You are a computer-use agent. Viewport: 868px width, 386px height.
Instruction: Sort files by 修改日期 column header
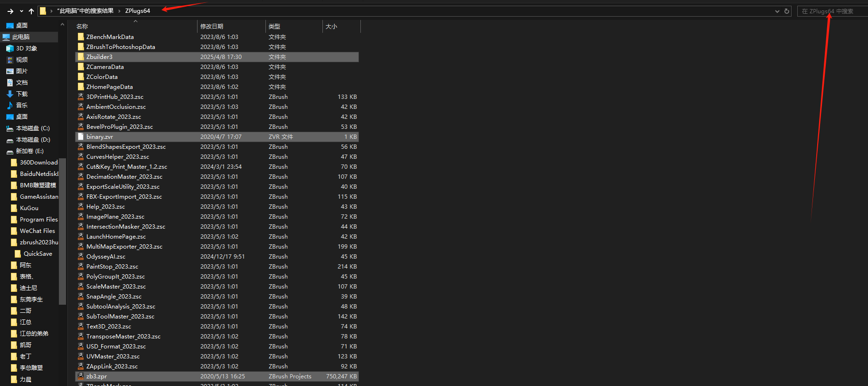[x=212, y=27]
